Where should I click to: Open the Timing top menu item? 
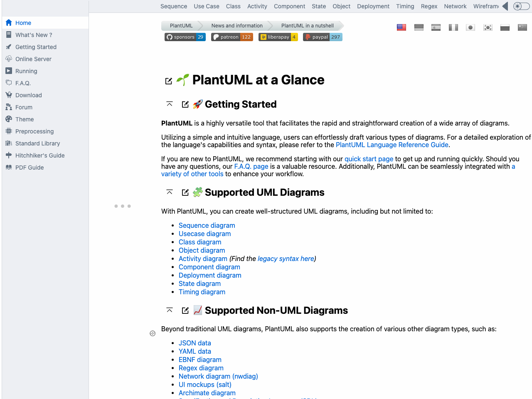(405, 6)
